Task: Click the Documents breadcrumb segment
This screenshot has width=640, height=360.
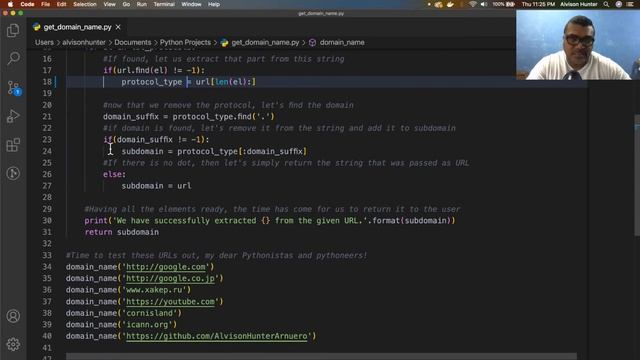Action: (x=133, y=42)
